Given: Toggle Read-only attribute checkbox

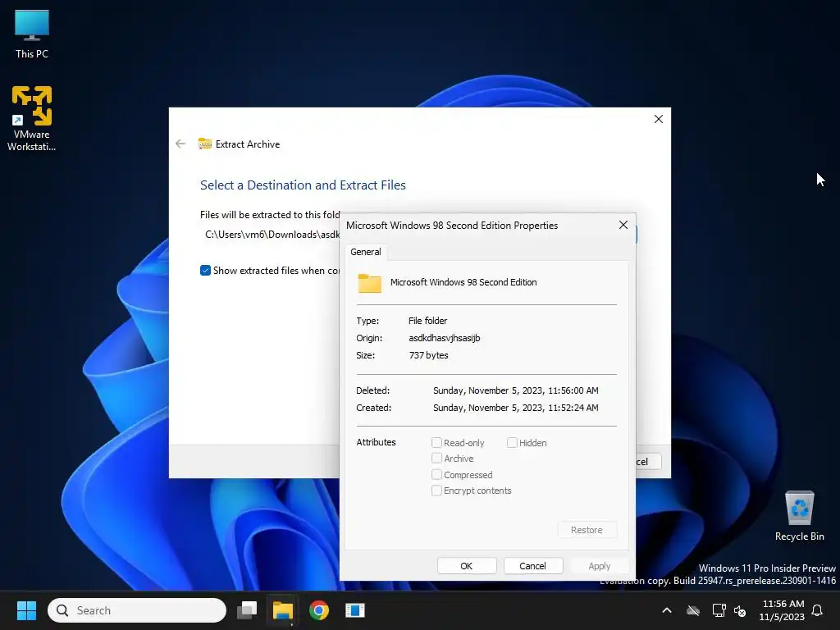Looking at the screenshot, I should click(436, 442).
